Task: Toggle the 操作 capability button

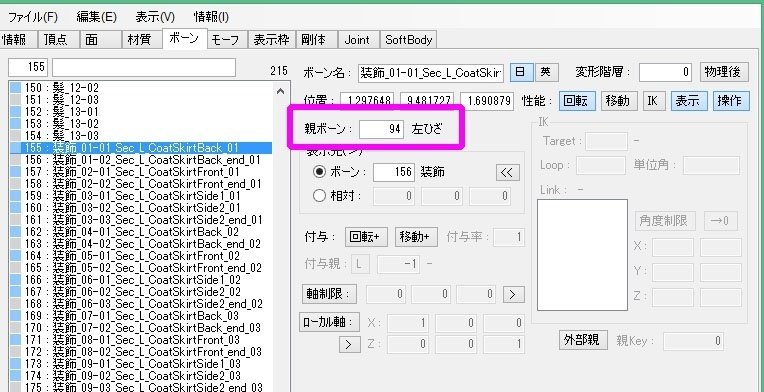Action: point(731,101)
